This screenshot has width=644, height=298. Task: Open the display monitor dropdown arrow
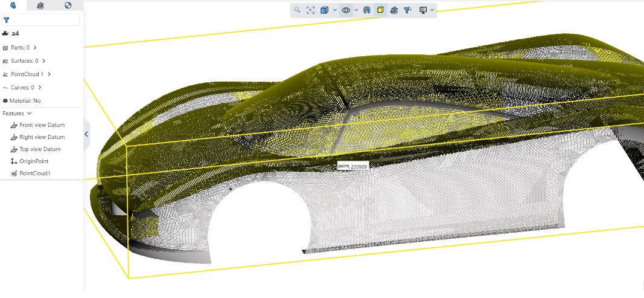tap(433, 10)
